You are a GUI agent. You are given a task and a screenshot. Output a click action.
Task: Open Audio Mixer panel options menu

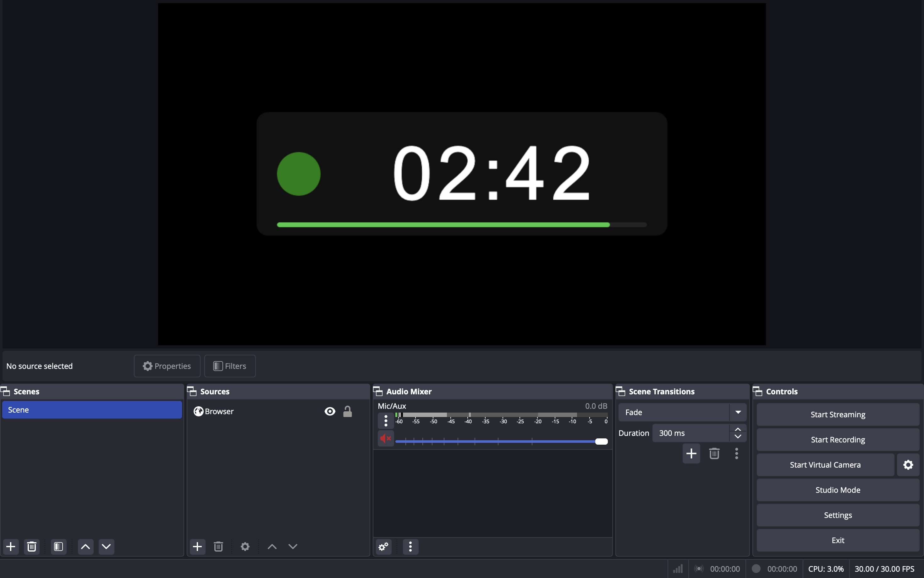[410, 546]
